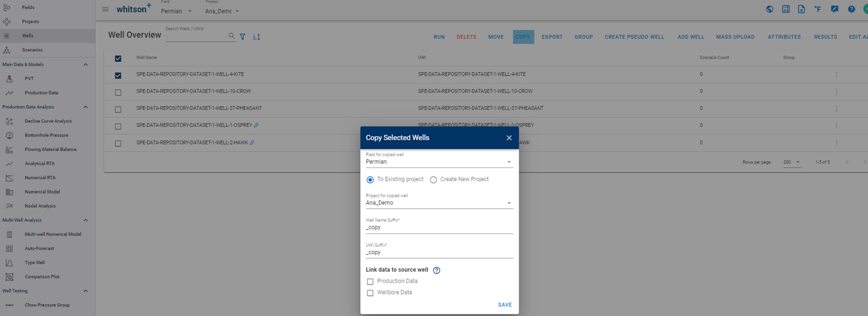This screenshot has height=316, width=868.
Task: Open Decline Curve Analysis in sidebar
Action: [x=48, y=121]
